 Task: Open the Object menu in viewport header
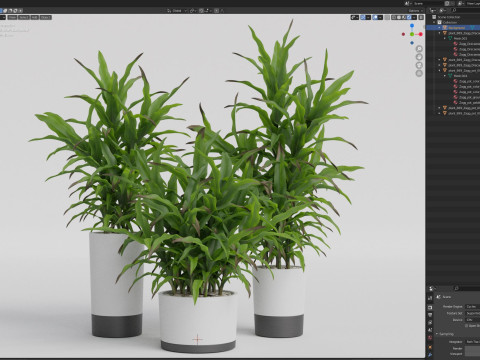(x=46, y=17)
